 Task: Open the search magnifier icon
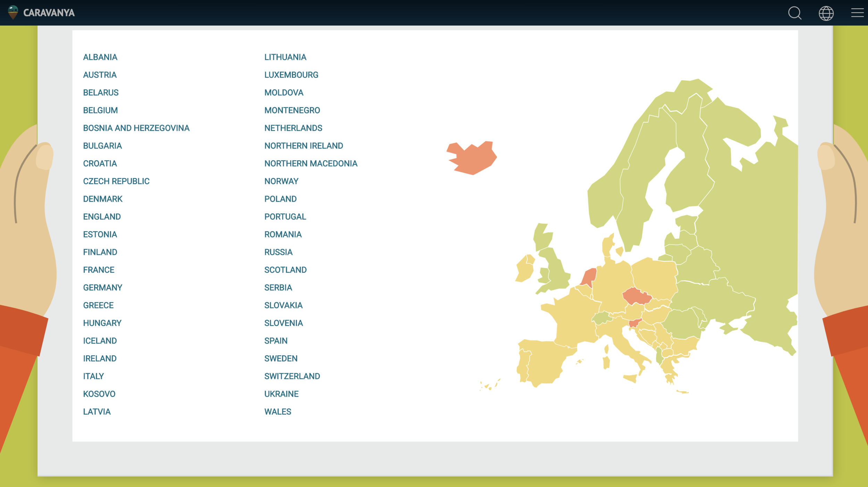(x=794, y=13)
